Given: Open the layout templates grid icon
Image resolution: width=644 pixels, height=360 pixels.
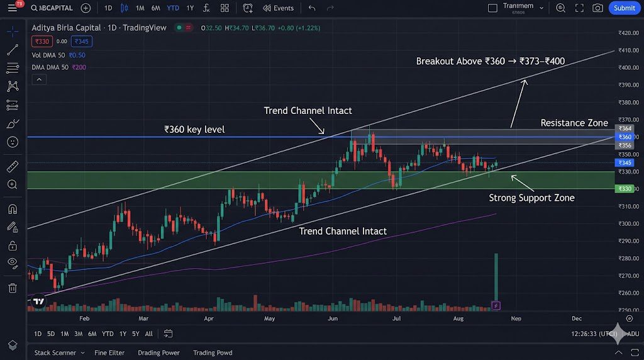Looking at the screenshot, I should pyautogui.click(x=225, y=8).
